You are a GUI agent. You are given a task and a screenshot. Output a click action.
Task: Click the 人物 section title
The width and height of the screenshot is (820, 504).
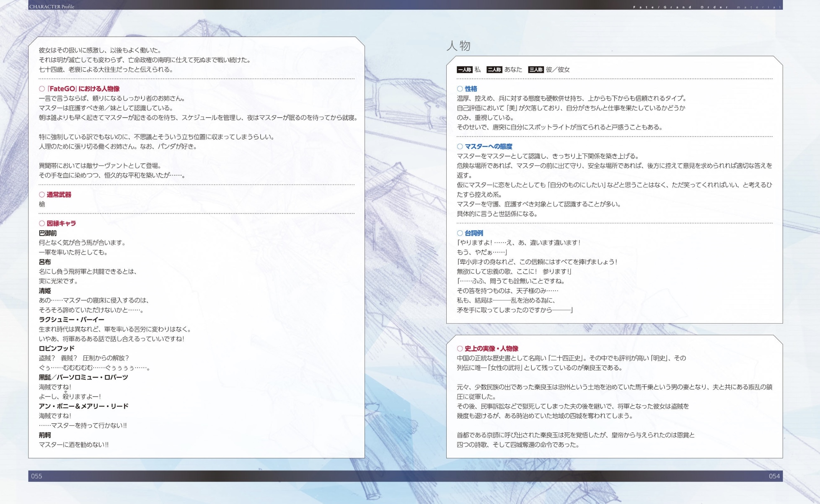coord(458,46)
